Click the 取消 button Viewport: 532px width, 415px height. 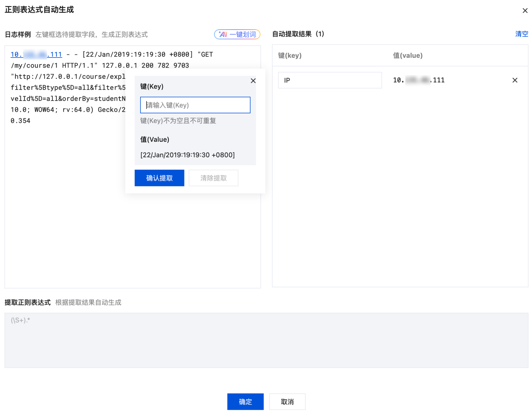pos(287,401)
